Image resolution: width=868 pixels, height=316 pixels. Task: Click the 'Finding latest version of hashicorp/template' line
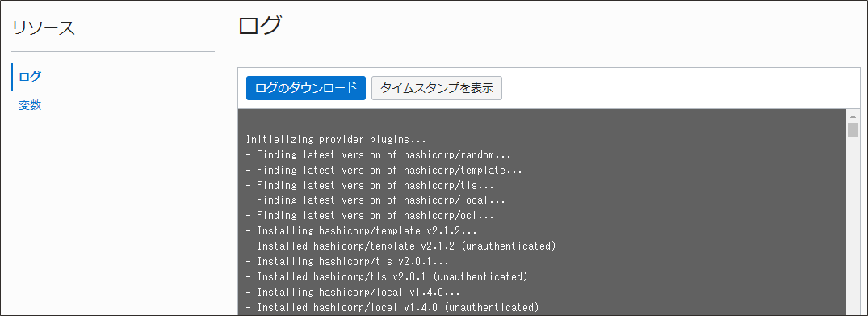click(x=384, y=171)
